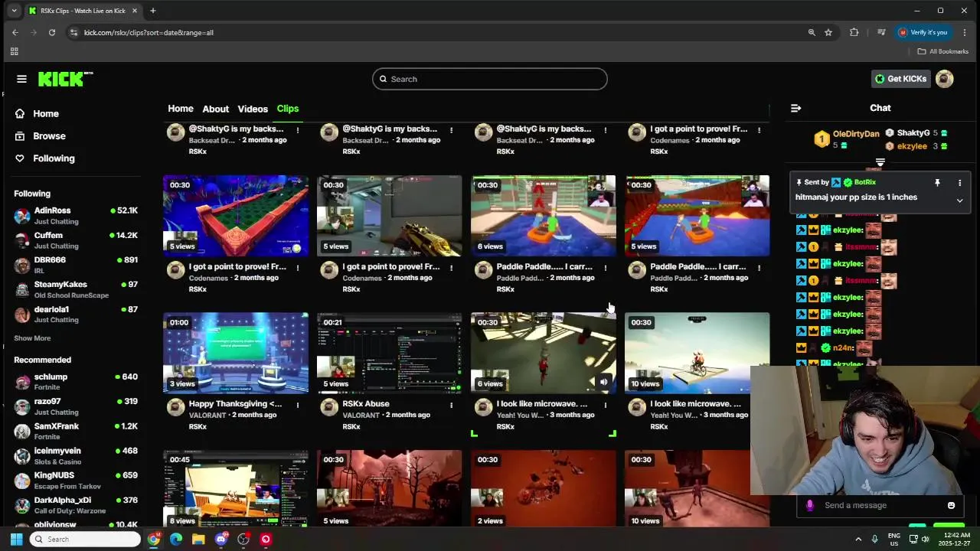The width and height of the screenshot is (980, 551).
Task: Play the 10 views bike clip thumbnail
Action: click(x=697, y=353)
